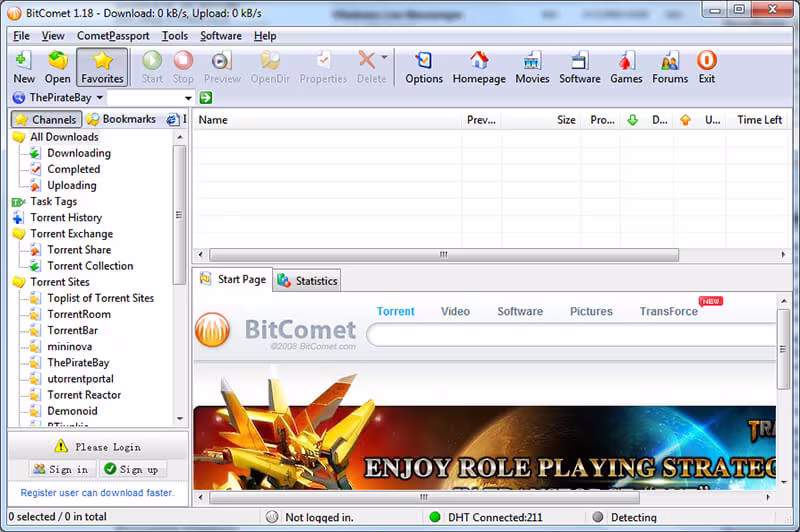The height and width of the screenshot is (532, 800).
Task: Switch to the Bookmarks sidebar tab
Action: [x=121, y=119]
